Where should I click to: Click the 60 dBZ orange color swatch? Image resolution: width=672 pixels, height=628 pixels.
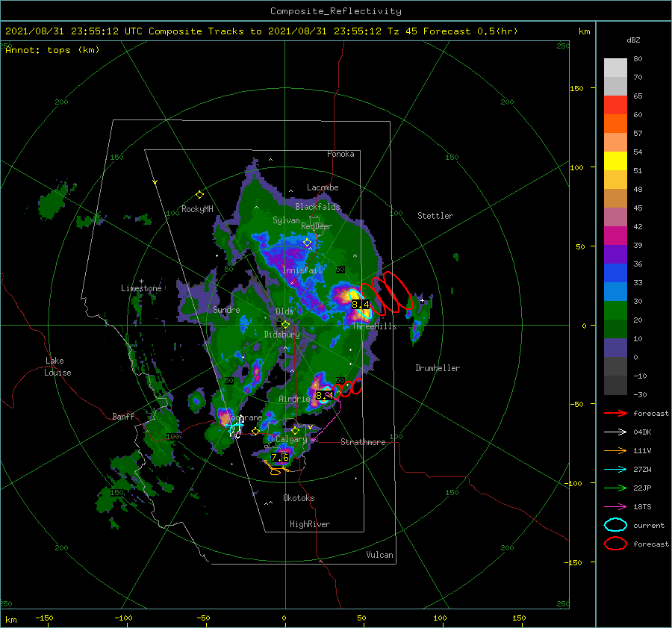coord(615,123)
